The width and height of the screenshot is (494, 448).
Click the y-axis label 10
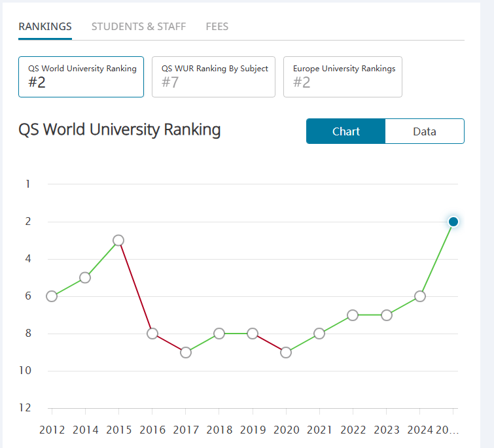(x=26, y=371)
